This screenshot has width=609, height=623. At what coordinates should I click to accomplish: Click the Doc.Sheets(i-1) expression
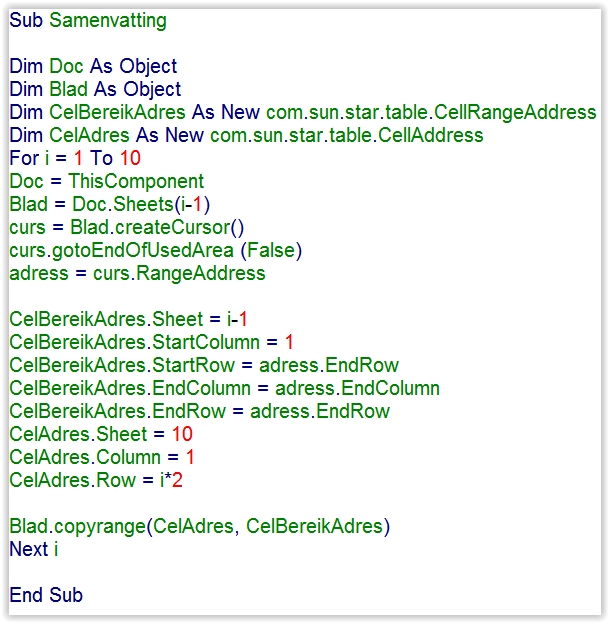point(140,204)
